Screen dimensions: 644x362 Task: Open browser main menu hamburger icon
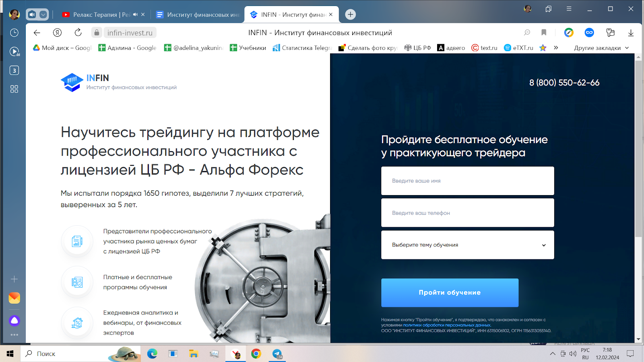[x=569, y=9]
